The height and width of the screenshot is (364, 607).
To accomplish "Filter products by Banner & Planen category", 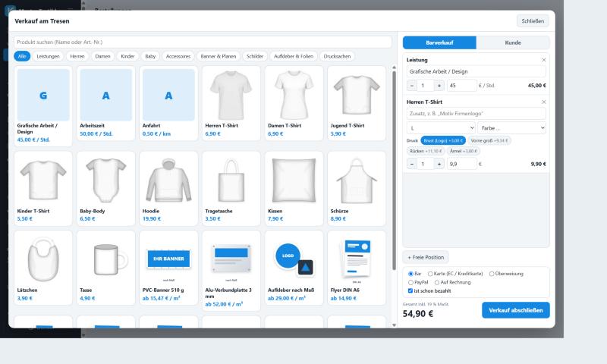I will click(x=219, y=56).
